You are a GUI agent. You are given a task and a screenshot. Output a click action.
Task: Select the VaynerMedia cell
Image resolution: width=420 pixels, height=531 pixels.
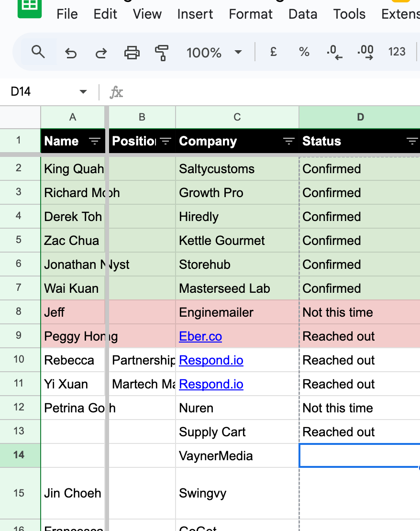pos(237,456)
